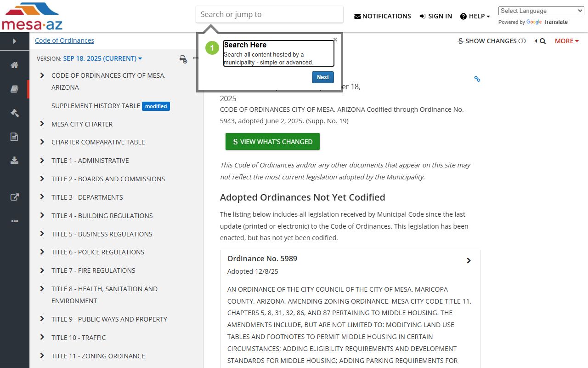Open the version Sep 18, 2025 dropdown
Screen dimensions: 588x368
[102, 58]
